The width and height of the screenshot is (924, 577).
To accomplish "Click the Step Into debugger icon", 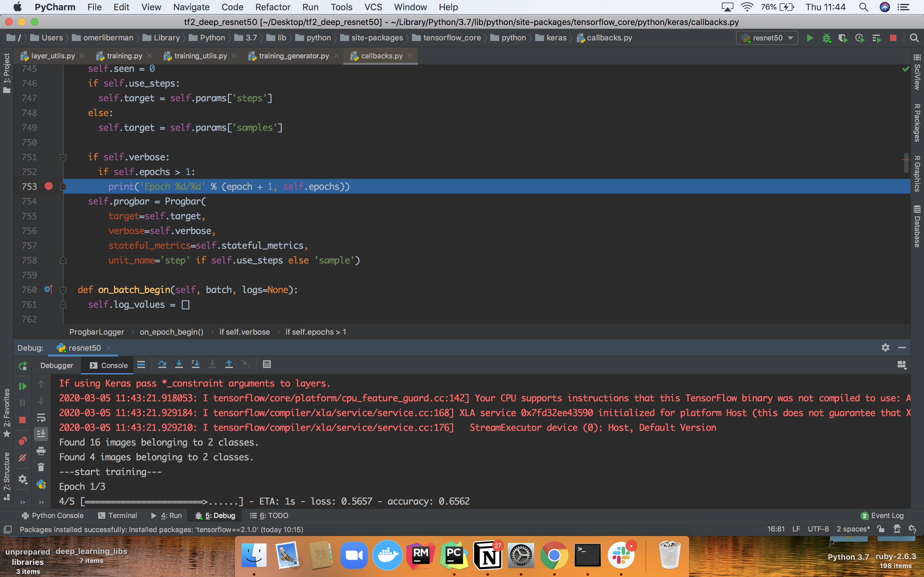I will 179,364.
